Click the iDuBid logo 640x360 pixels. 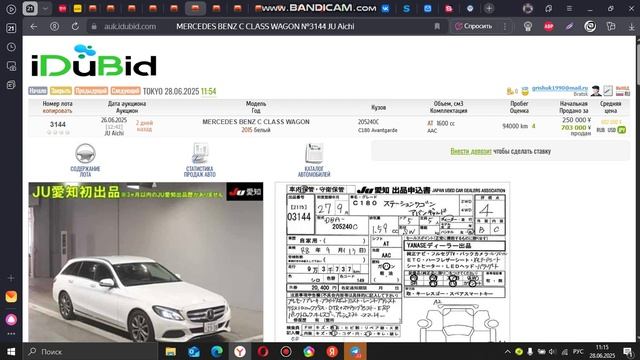[x=94, y=61]
